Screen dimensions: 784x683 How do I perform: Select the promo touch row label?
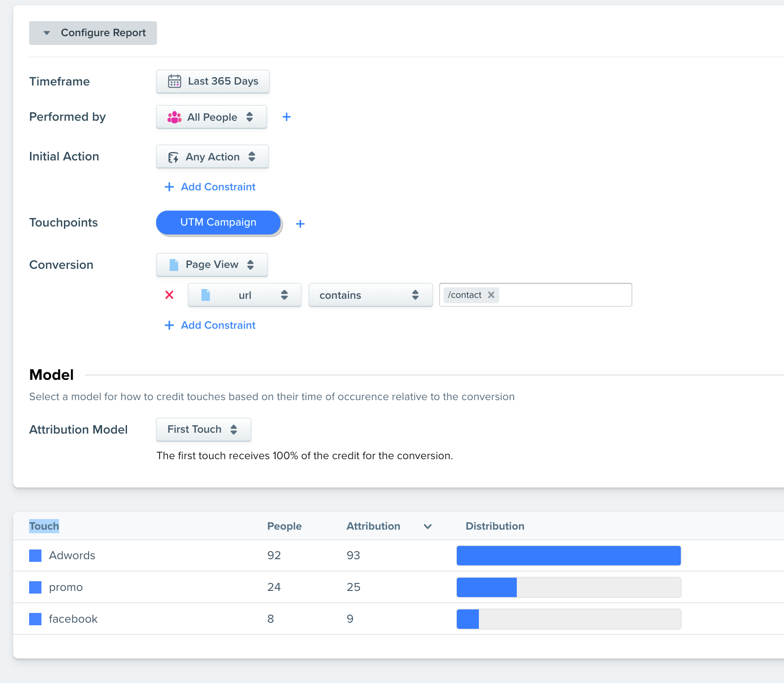(66, 587)
